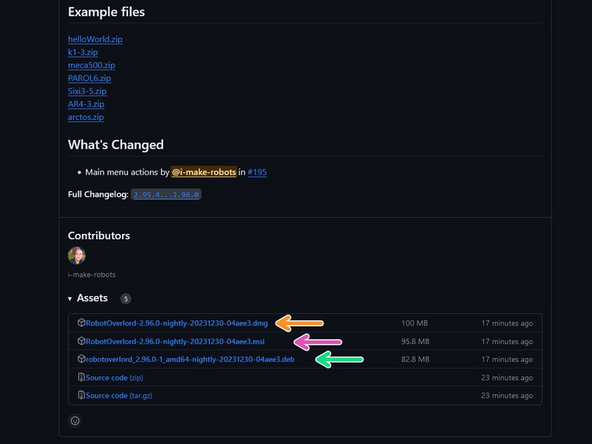Click the Contributors heading

(99, 236)
